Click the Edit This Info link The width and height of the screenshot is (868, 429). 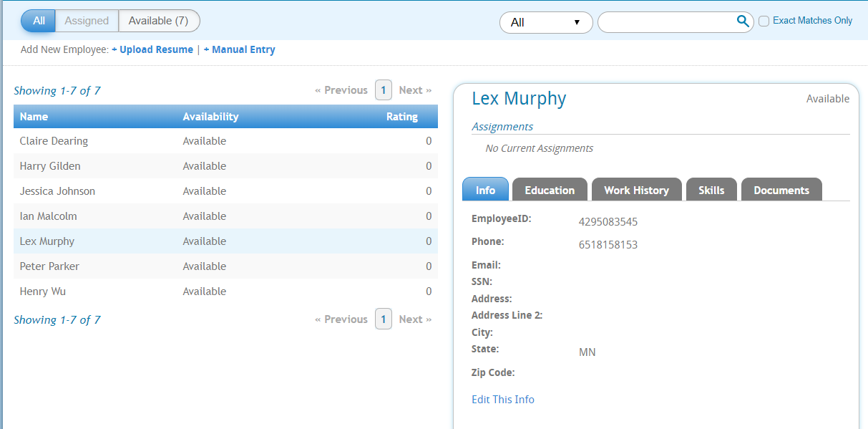[x=503, y=400]
